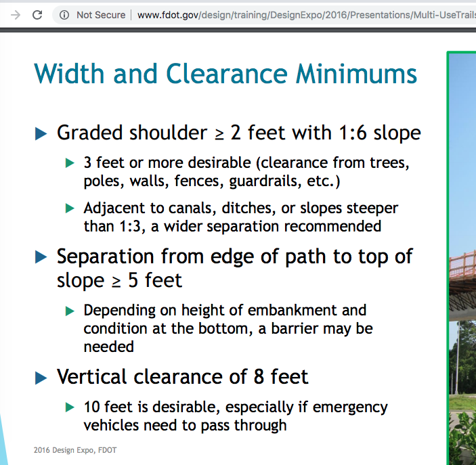Click the green arrow beside 10 feet is desirable
Image resolution: width=476 pixels, height=465 pixels.
pos(69,407)
